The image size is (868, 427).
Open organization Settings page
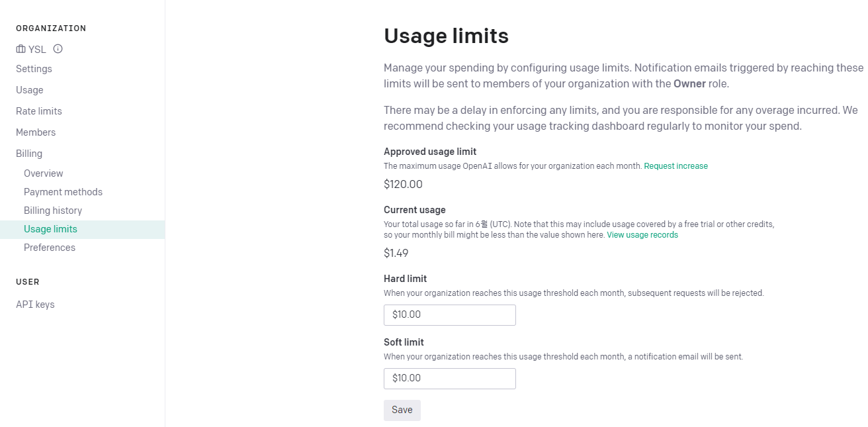(34, 69)
